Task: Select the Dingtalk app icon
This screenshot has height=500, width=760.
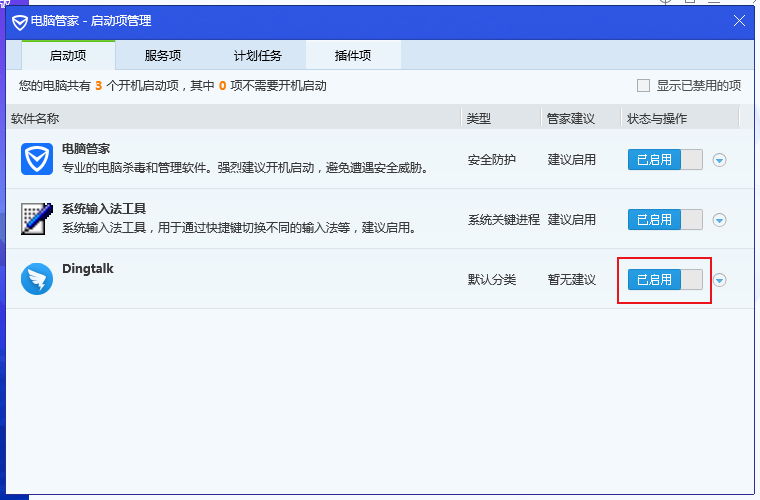Action: [37, 279]
